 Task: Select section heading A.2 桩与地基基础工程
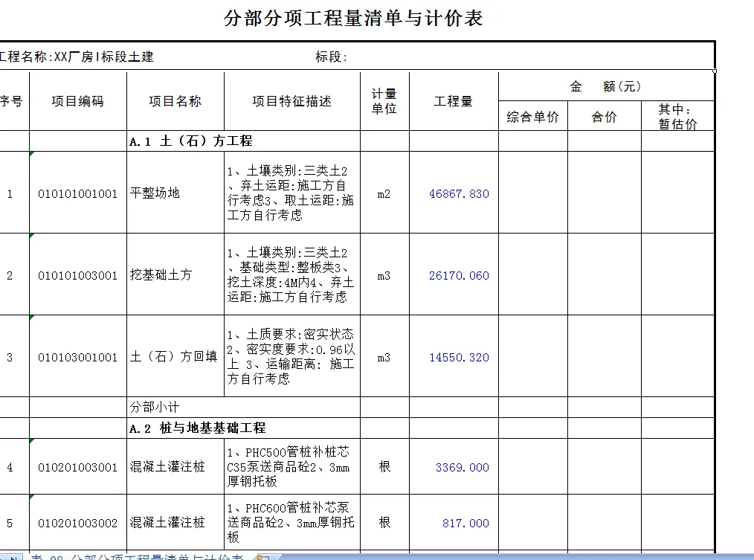(x=198, y=428)
